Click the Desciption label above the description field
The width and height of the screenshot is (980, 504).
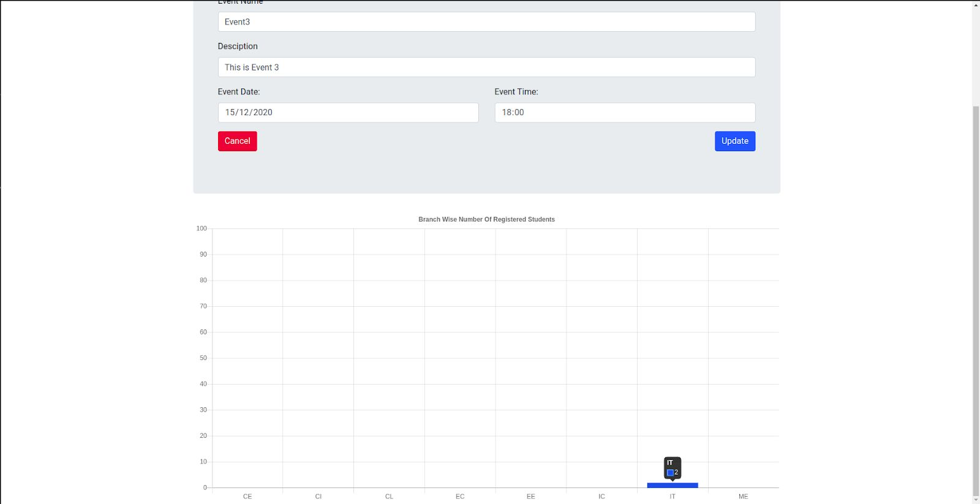point(238,47)
